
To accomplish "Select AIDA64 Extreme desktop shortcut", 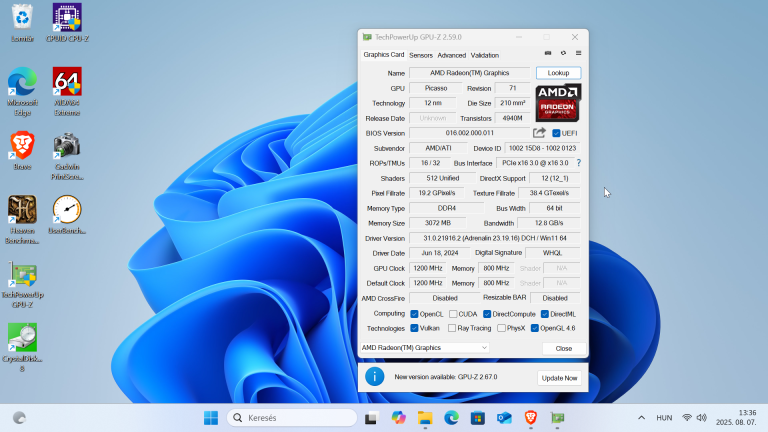I will pyautogui.click(x=67, y=92).
